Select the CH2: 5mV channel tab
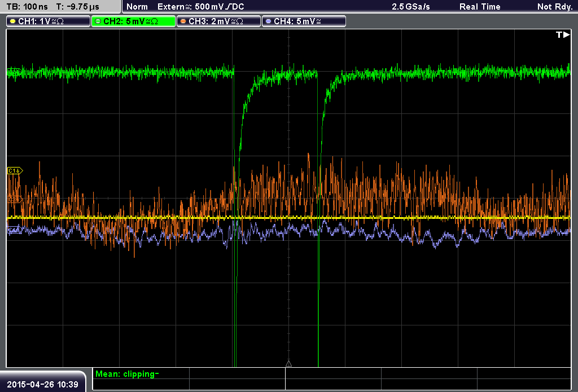This screenshot has width=578, height=392. coord(133,21)
